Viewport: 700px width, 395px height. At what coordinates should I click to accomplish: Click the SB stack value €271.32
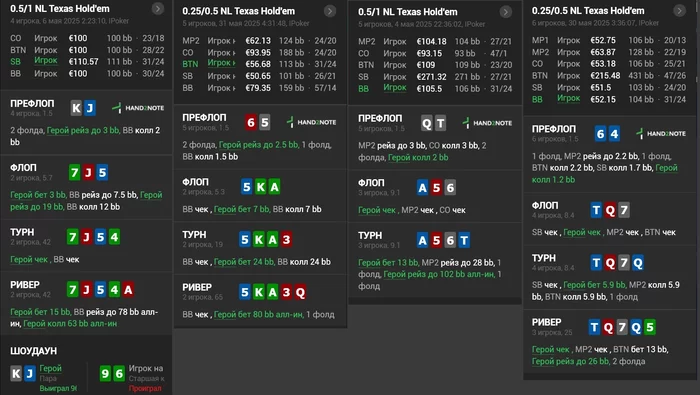click(431, 77)
